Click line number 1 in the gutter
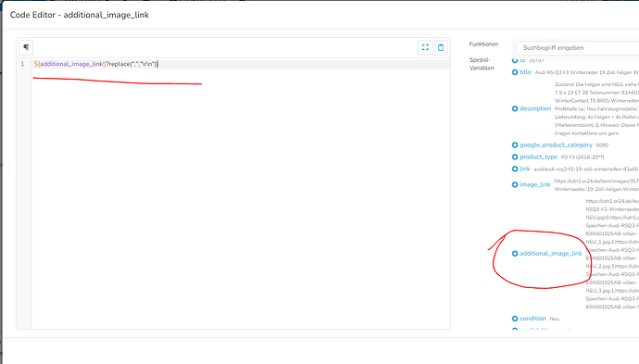Screen dimensions: 639x364 [22, 64]
